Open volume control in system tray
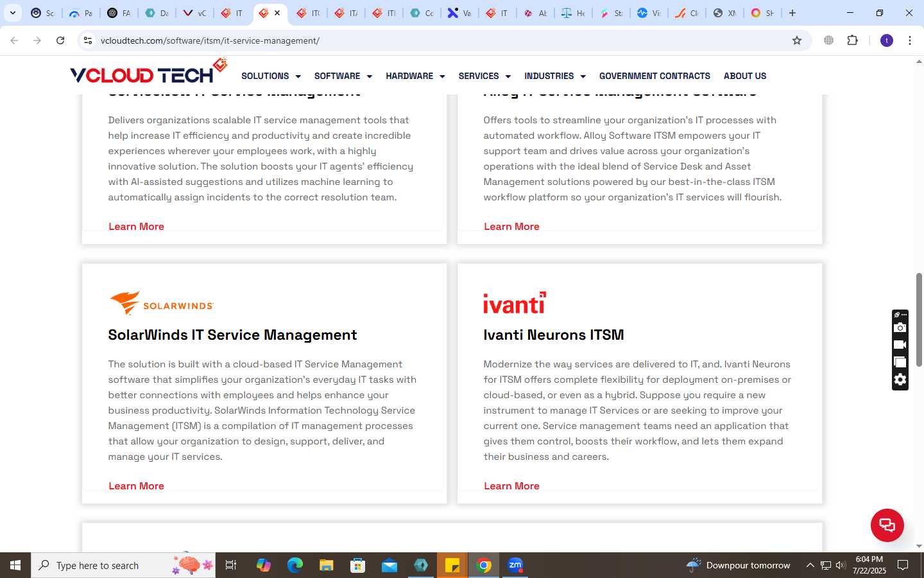Screen dimensions: 924x578 (x=841, y=565)
